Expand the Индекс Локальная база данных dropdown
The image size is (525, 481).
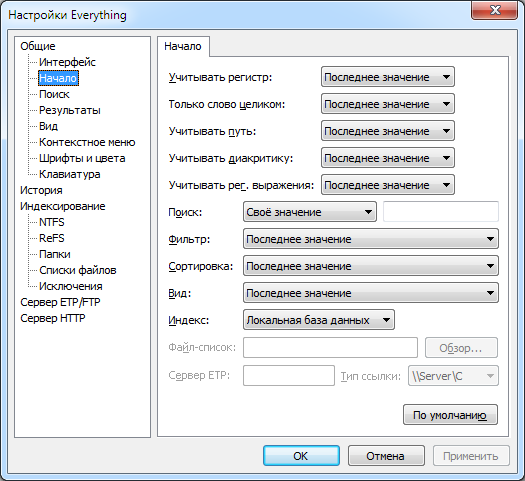[319, 320]
